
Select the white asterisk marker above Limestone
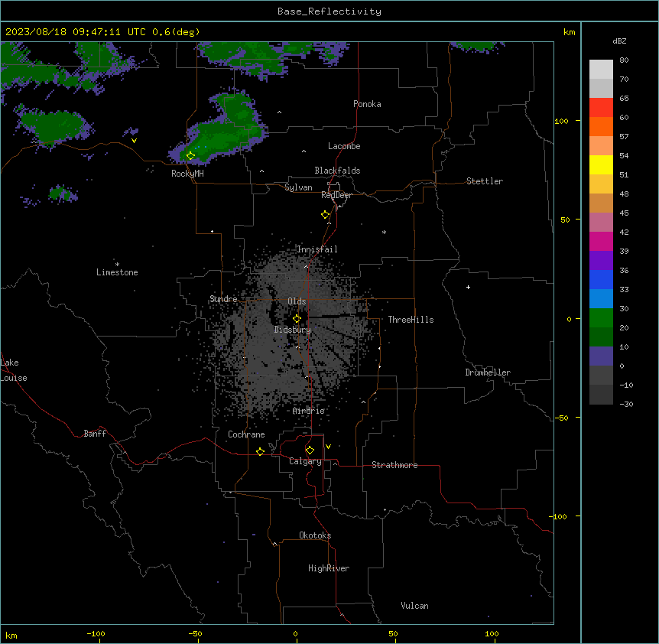tap(117, 265)
